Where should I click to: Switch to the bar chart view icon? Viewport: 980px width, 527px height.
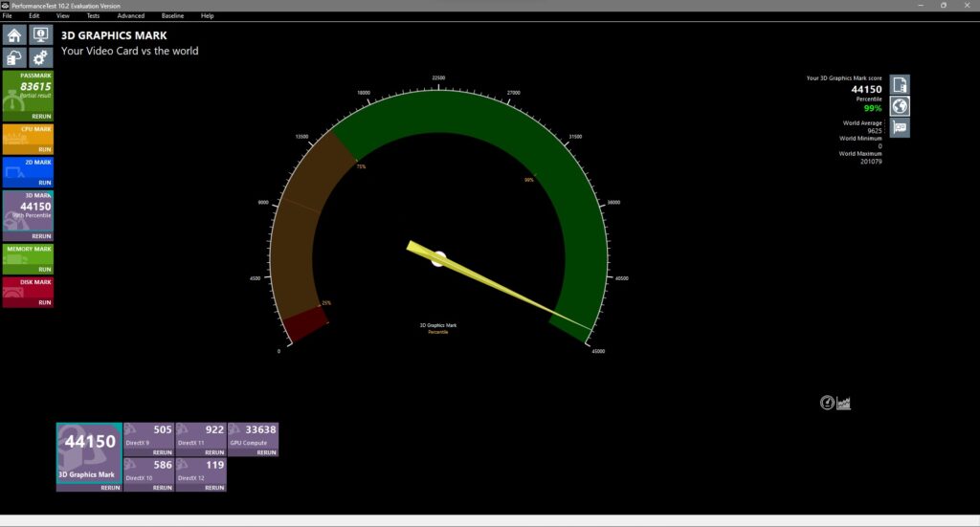(844, 403)
